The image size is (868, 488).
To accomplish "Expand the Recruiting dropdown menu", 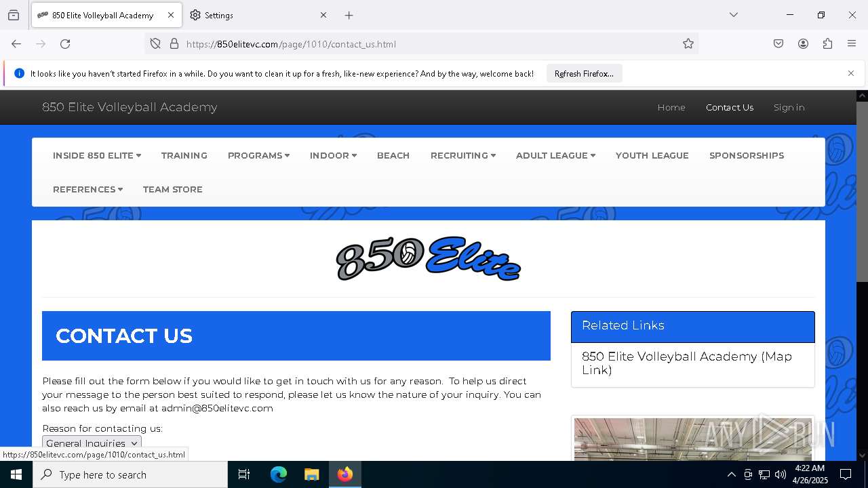I will coord(463,155).
